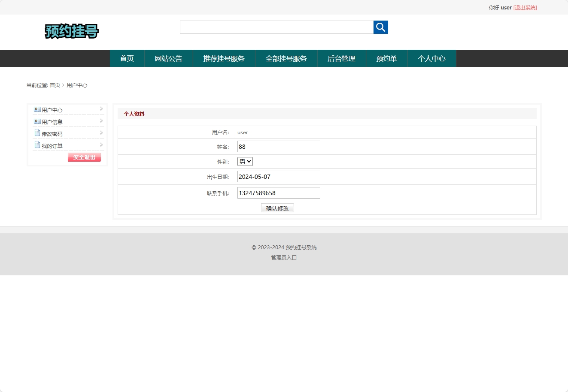Click the 修改密码 document icon

coord(37,133)
